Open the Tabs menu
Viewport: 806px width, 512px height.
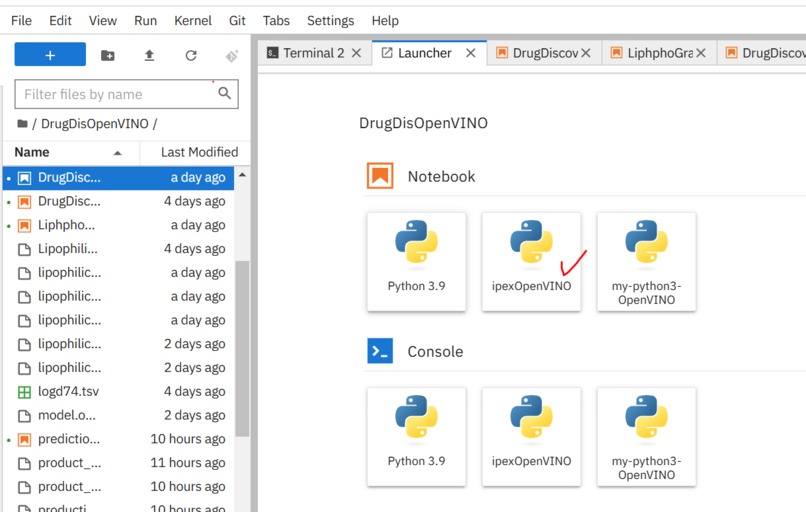(276, 21)
